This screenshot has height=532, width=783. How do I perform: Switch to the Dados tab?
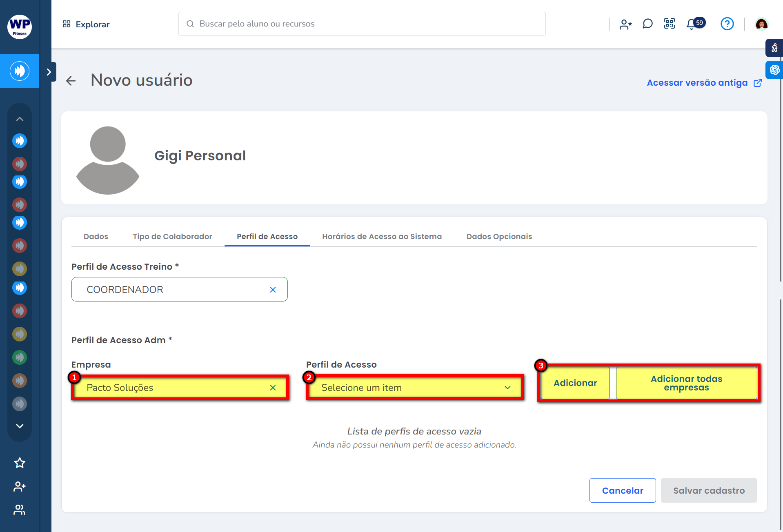[96, 237]
